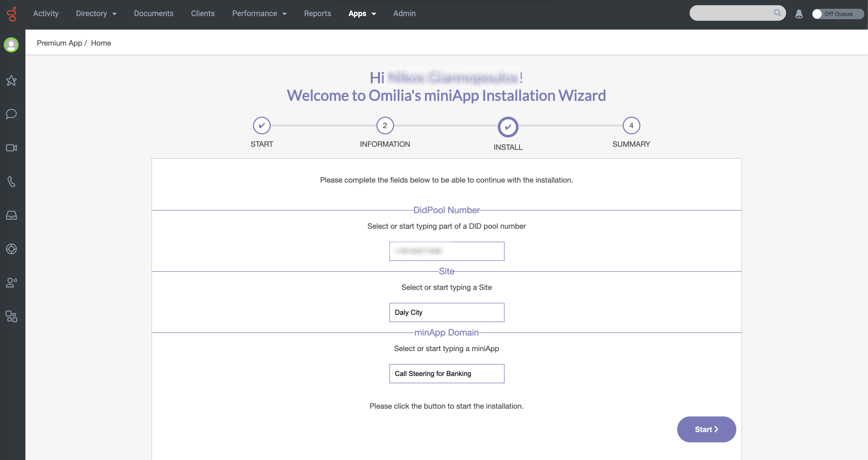Open the Reports menu item
The height and width of the screenshot is (460, 868).
click(317, 13)
